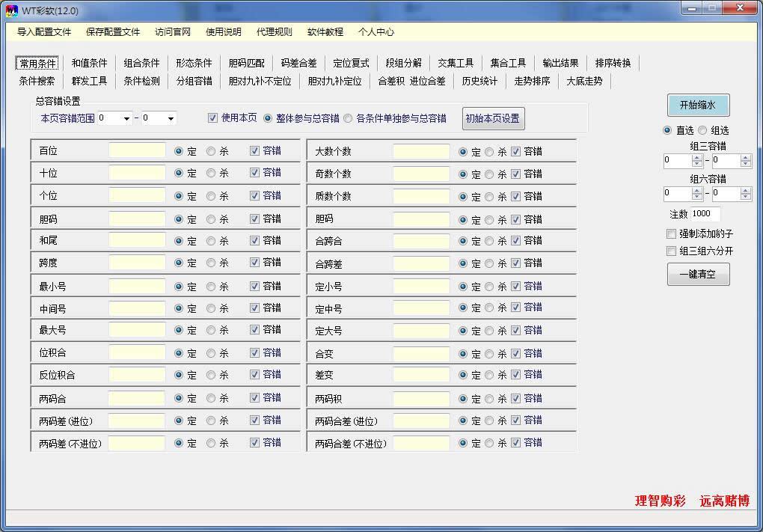Open the 使用说明 menu
The width and height of the screenshot is (763, 532).
tap(222, 33)
